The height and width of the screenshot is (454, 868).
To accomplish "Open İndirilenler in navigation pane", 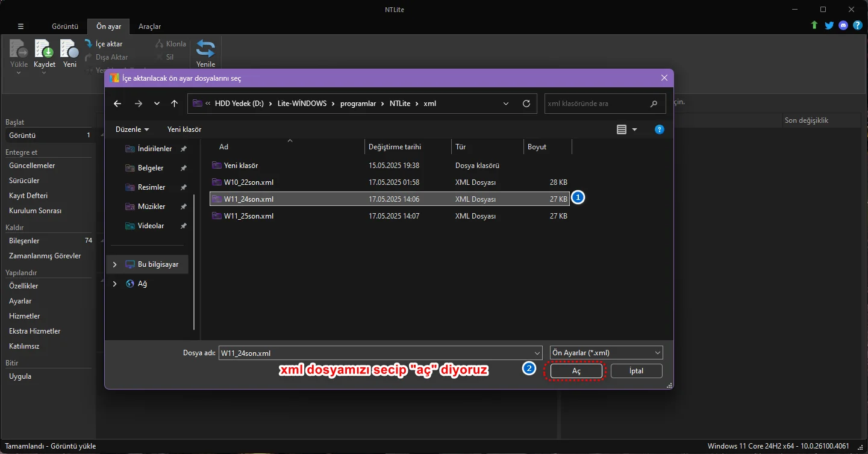I will pos(156,149).
